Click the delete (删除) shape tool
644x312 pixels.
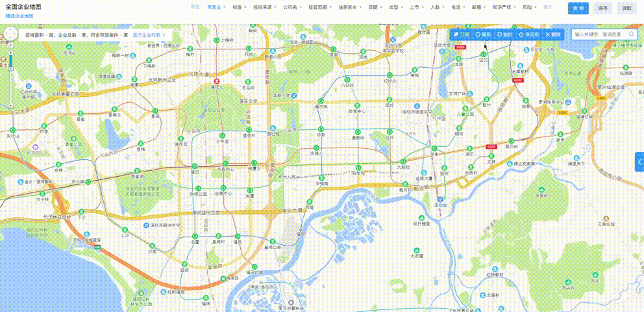click(x=553, y=34)
